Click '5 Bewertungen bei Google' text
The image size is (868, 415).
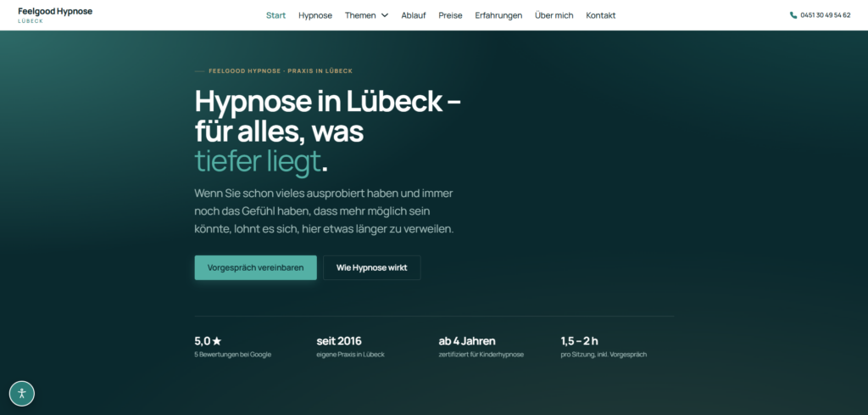233,355
